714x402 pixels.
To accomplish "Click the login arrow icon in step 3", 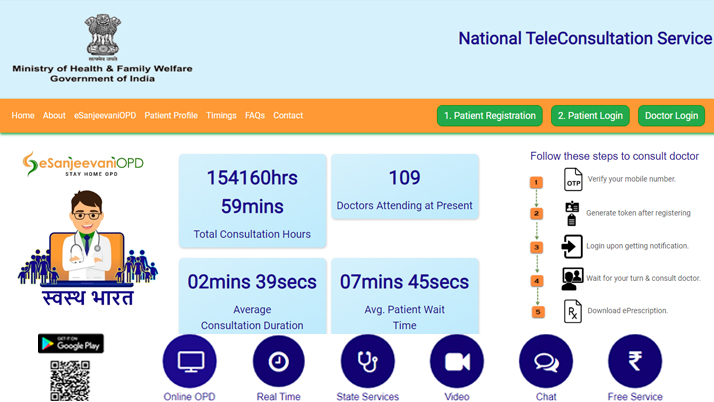I will (572, 246).
